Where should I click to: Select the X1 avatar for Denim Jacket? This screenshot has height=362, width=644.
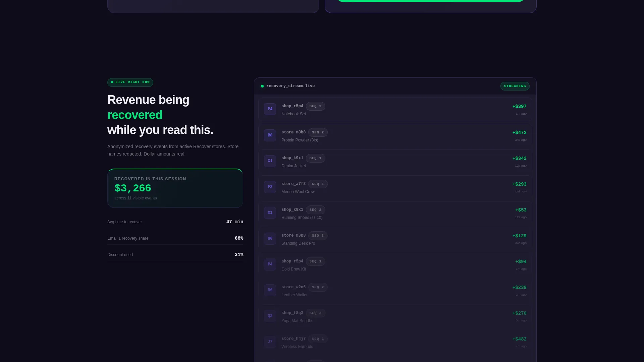point(270,161)
